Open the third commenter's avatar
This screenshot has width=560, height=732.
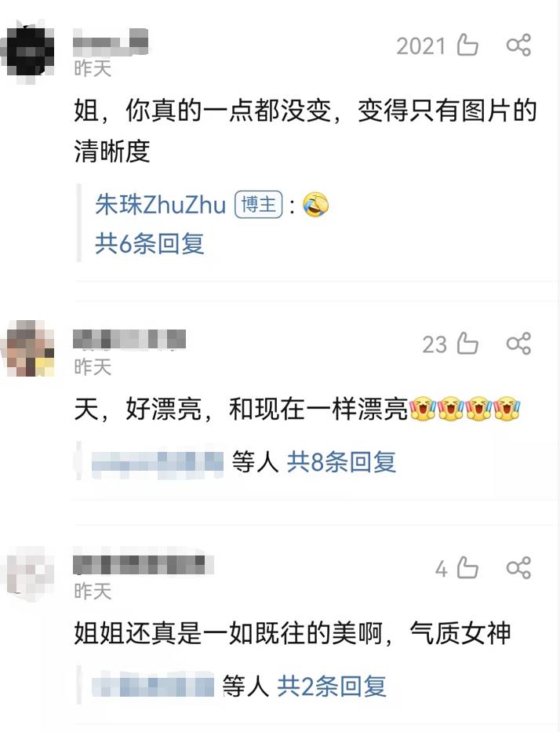pyautogui.click(x=28, y=573)
